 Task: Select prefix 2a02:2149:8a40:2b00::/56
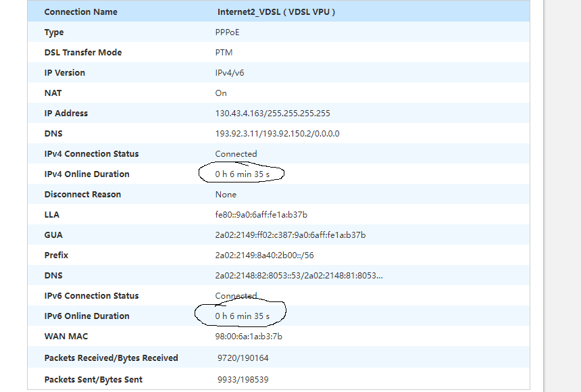click(x=265, y=255)
